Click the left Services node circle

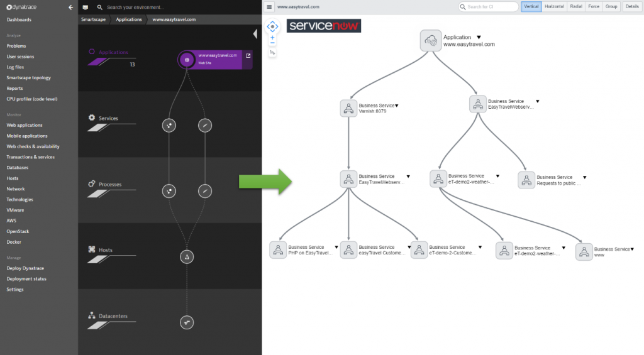(x=169, y=125)
